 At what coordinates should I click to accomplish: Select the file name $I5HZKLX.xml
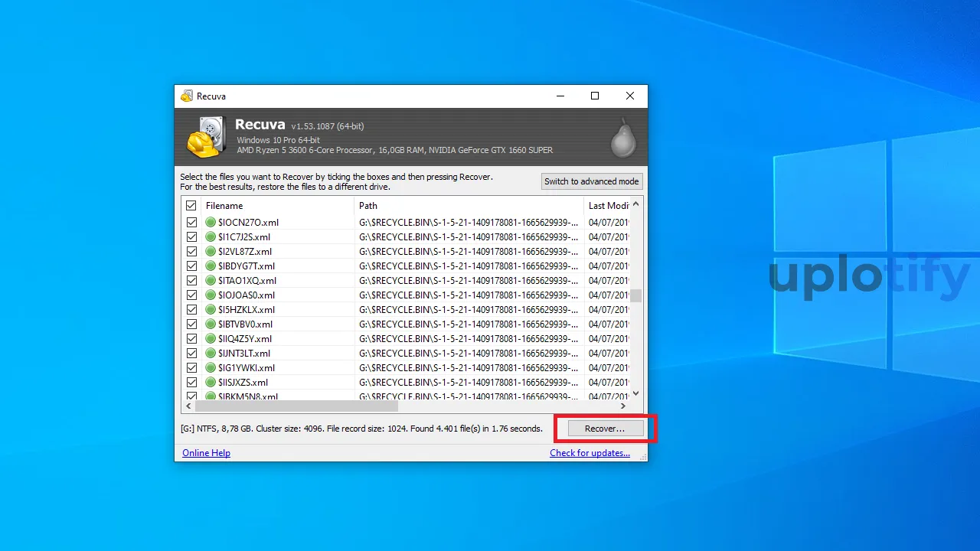tap(247, 310)
